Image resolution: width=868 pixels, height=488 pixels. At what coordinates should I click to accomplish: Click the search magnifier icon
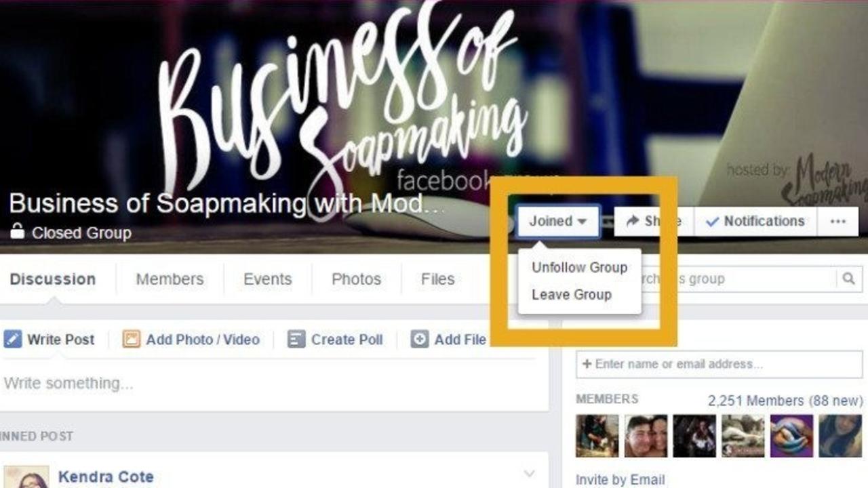click(x=848, y=279)
